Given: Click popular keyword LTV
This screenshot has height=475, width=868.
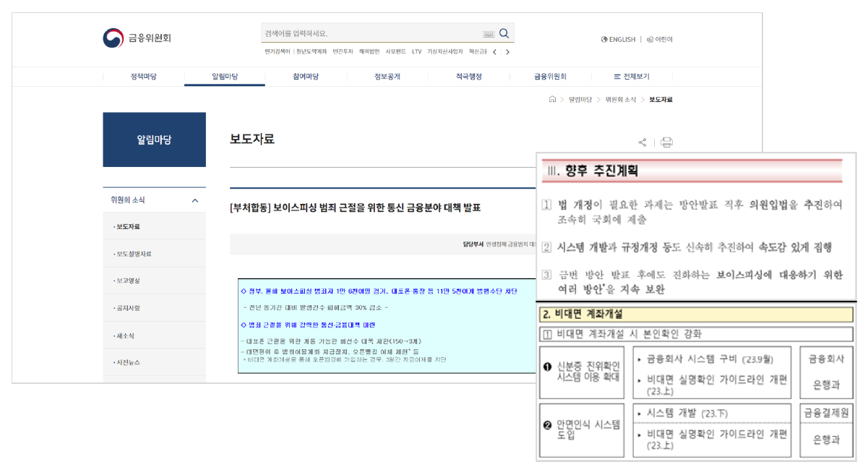Looking at the screenshot, I should click(417, 52).
